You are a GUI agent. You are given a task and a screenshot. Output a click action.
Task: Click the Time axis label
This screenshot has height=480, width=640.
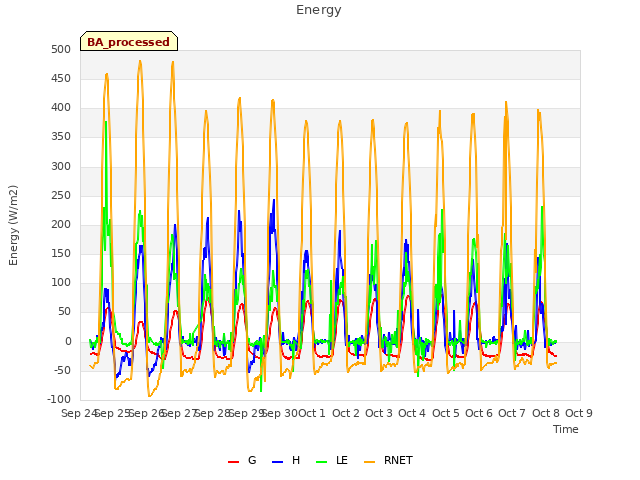pyautogui.click(x=566, y=429)
